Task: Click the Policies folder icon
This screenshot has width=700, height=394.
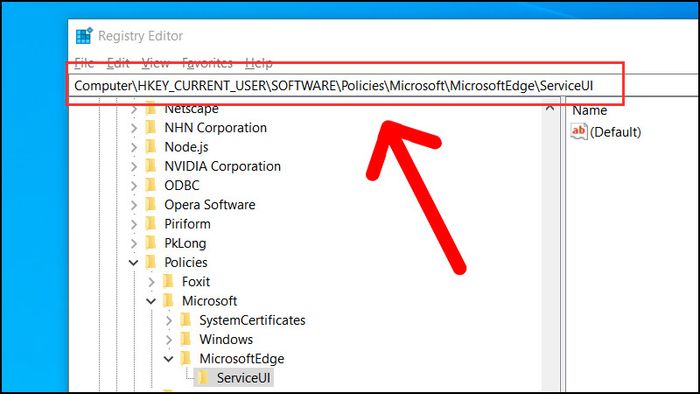Action: pos(151,262)
